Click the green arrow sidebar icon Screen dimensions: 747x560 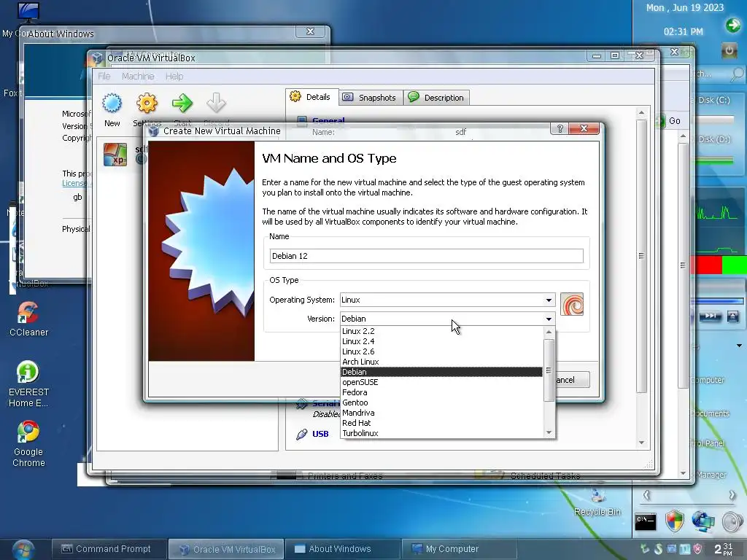(732, 25)
